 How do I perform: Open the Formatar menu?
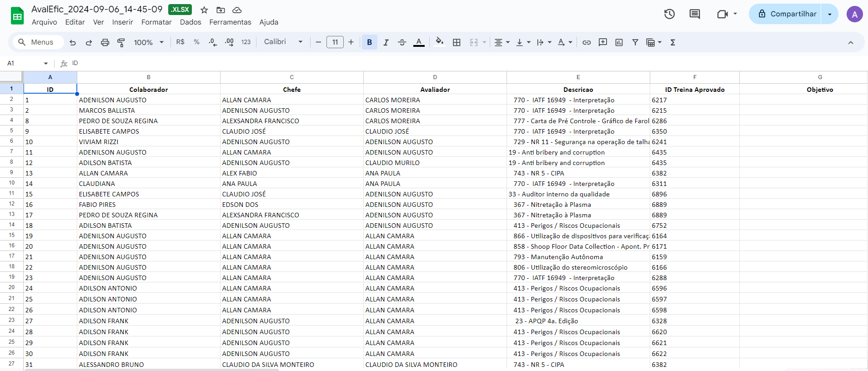(x=156, y=22)
